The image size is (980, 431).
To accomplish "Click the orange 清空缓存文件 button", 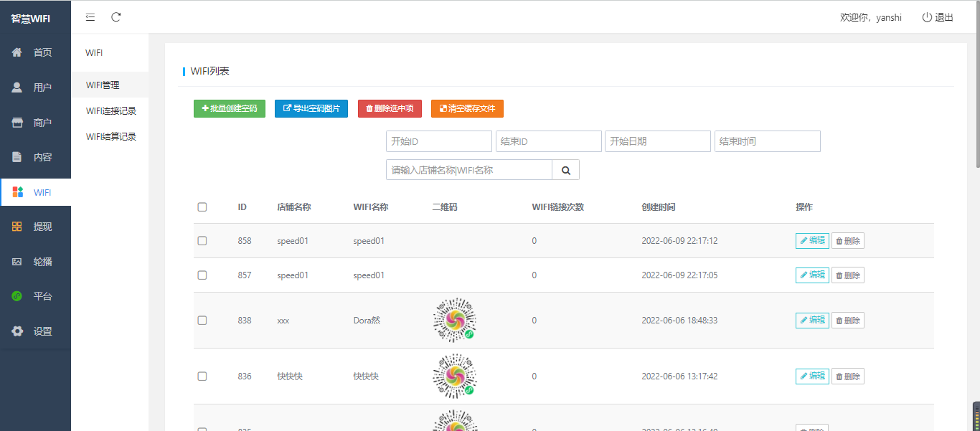I will point(467,108).
